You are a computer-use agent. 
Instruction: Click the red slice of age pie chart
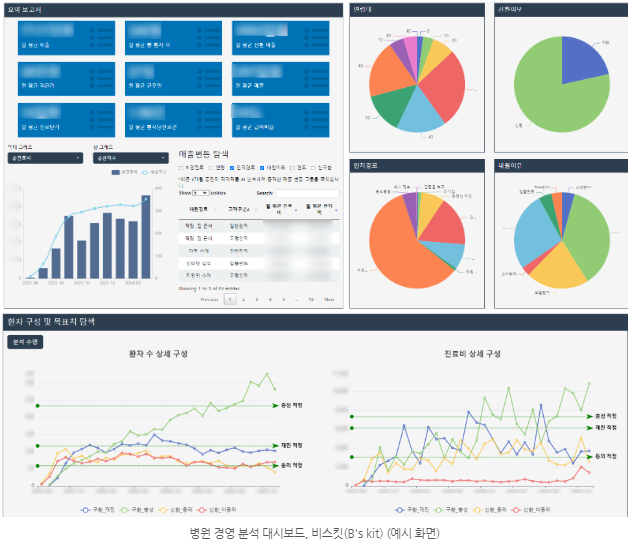pyautogui.click(x=443, y=86)
